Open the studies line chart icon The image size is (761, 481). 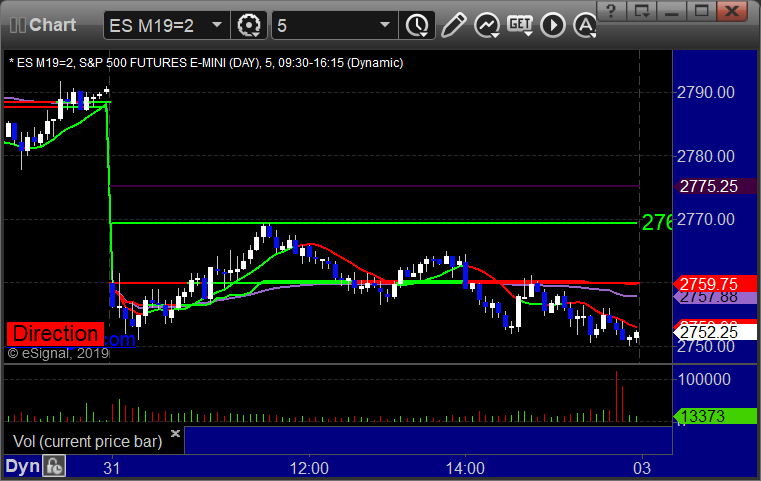tap(487, 25)
